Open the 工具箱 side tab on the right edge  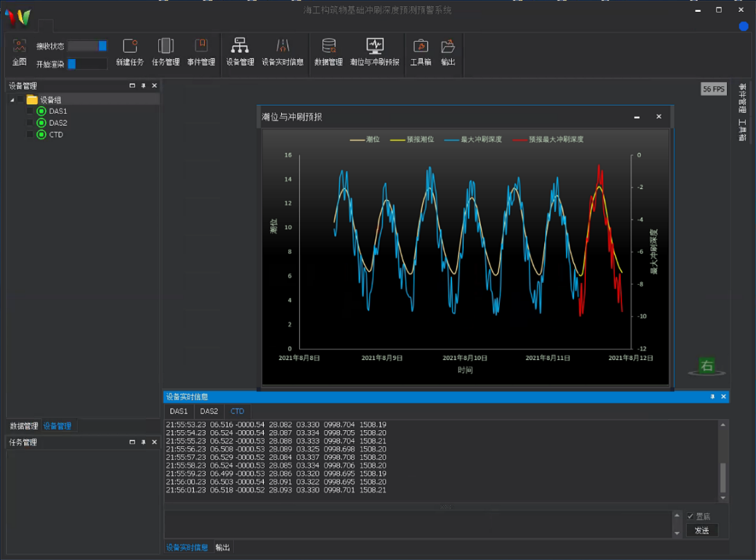click(x=743, y=130)
